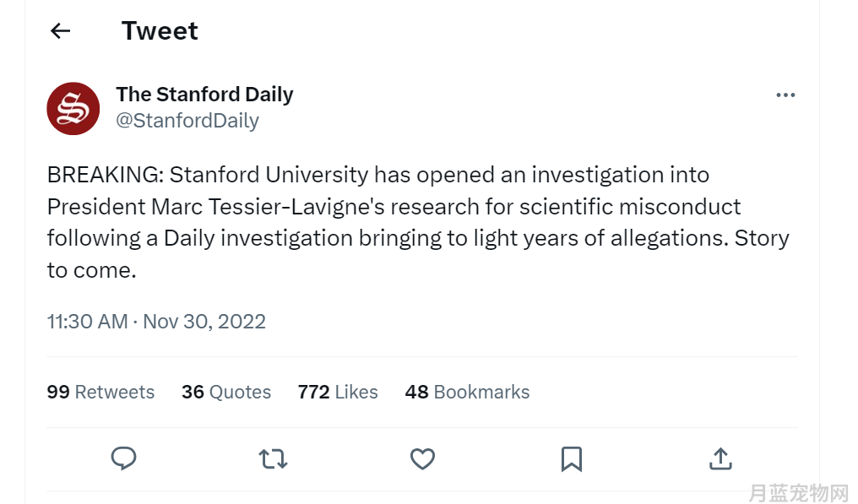View the 99 Retweets list

click(100, 392)
